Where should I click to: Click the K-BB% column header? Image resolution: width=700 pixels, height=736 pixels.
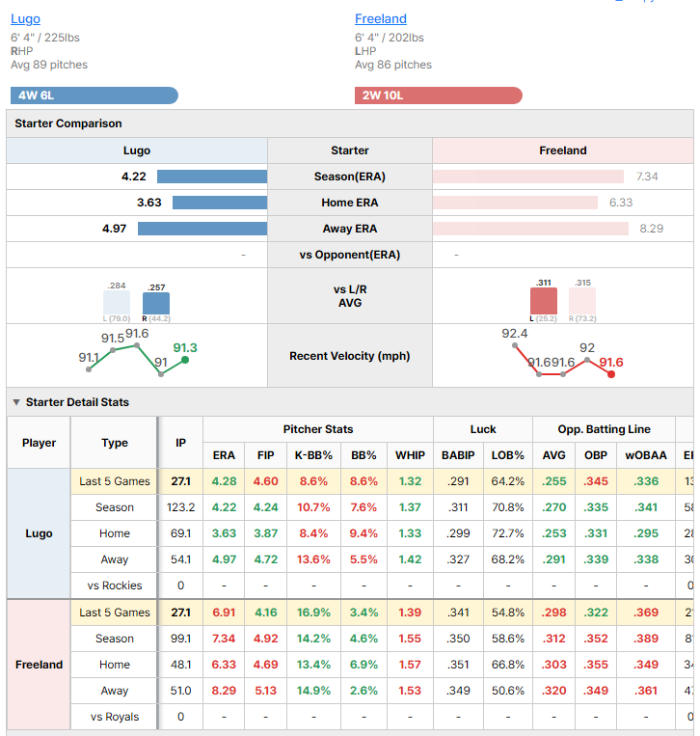click(x=313, y=455)
